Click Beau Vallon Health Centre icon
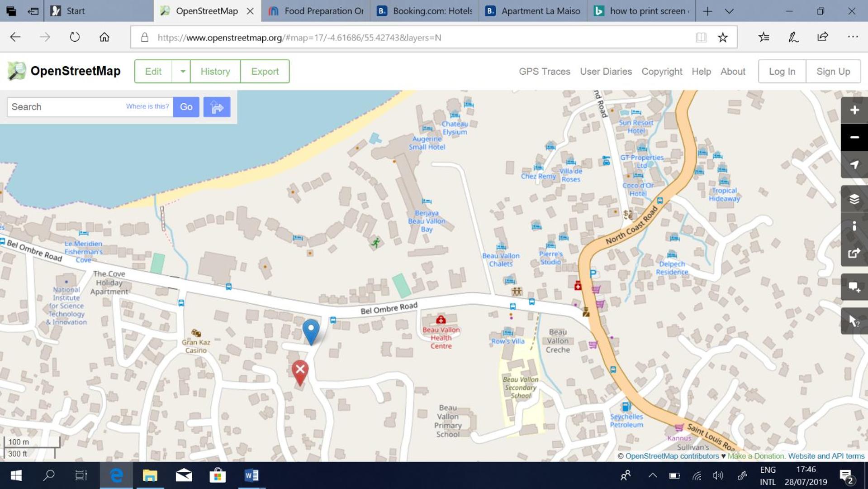868x489 pixels. click(441, 320)
